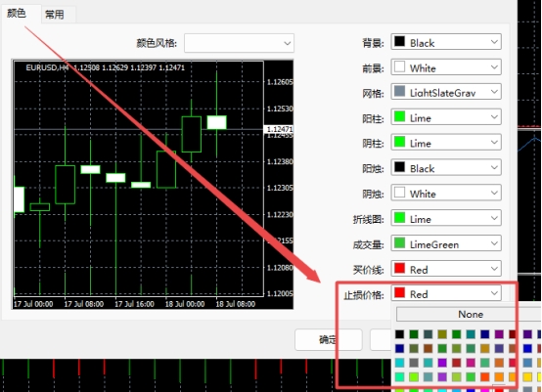The image size is (542, 392).
Task: Switch to the 常用 tab
Action: (x=55, y=15)
